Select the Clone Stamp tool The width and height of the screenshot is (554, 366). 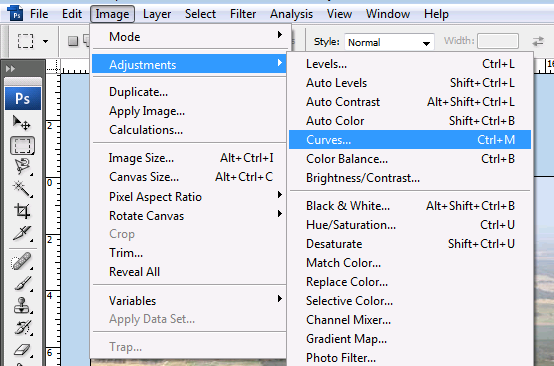click(22, 306)
